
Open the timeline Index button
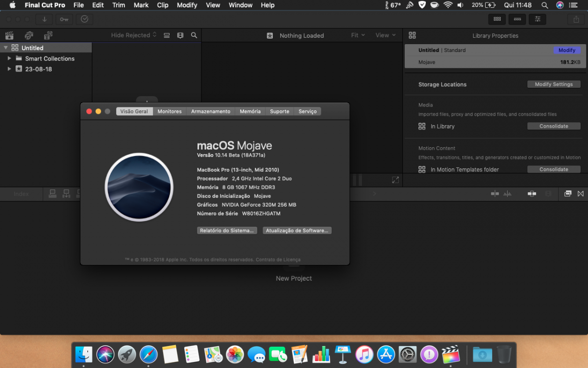[x=21, y=194]
